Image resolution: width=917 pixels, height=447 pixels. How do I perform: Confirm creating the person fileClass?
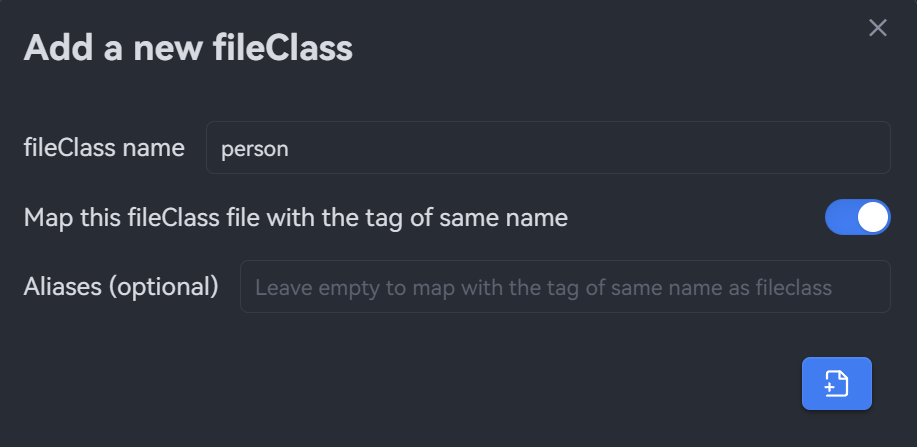coord(836,383)
